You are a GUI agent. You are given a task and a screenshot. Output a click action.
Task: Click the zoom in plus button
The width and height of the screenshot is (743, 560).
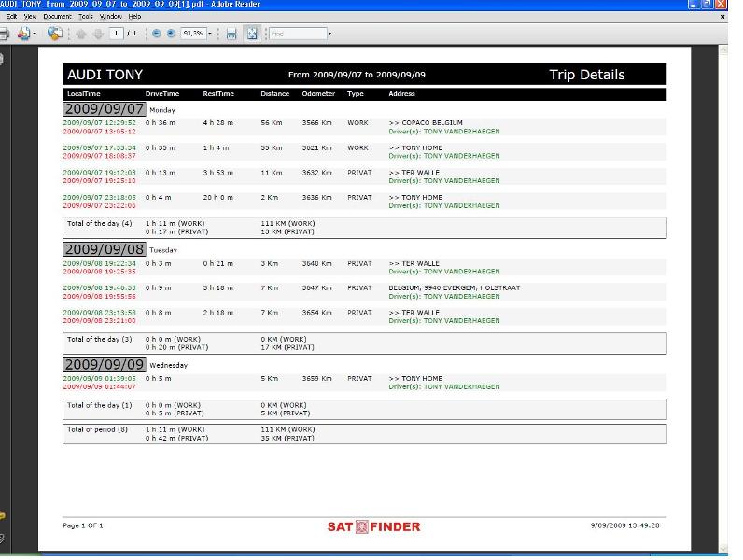170,34
